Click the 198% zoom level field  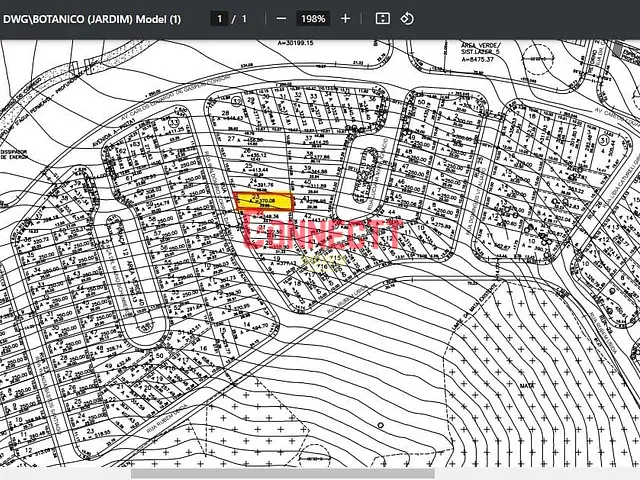coord(313,19)
